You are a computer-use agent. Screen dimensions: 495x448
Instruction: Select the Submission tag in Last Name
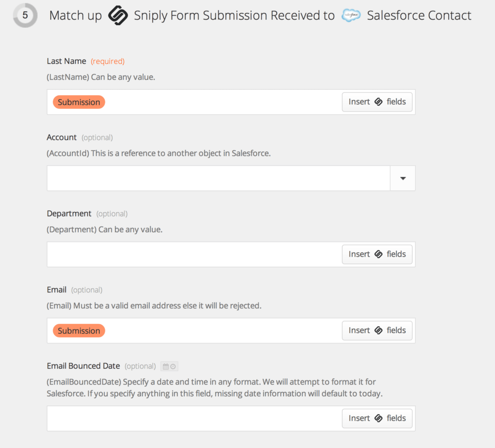click(x=79, y=102)
